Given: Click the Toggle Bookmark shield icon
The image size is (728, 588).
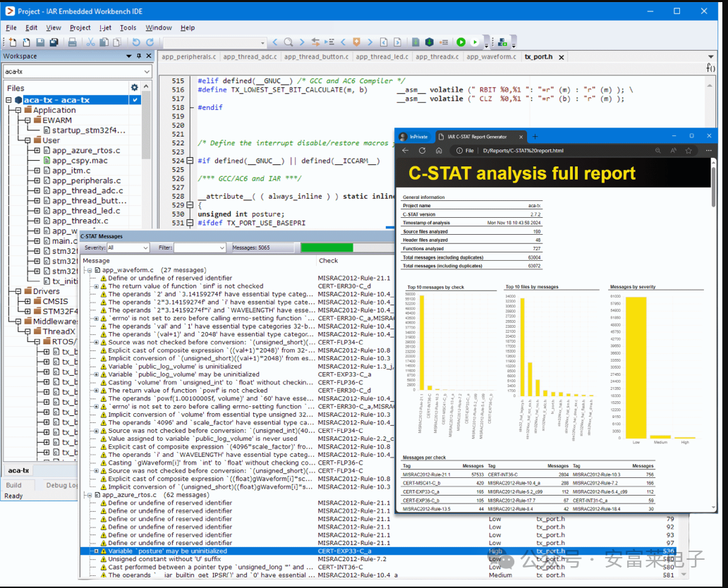Looking at the screenshot, I should point(356,42).
